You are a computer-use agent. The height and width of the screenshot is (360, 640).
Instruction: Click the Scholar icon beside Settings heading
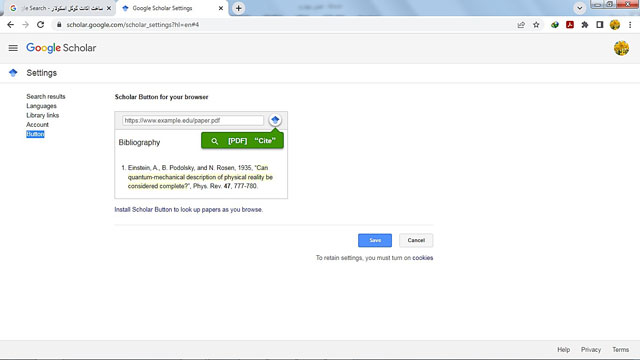tap(13, 73)
